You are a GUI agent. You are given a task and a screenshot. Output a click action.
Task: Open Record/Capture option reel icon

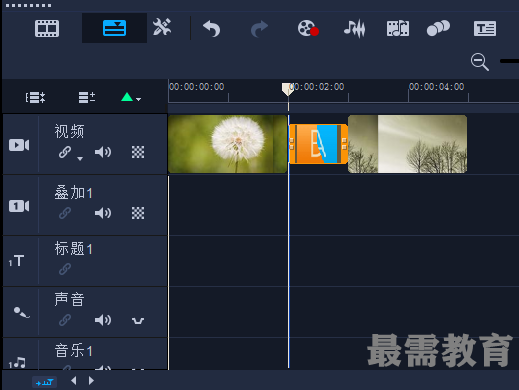tap(308, 28)
